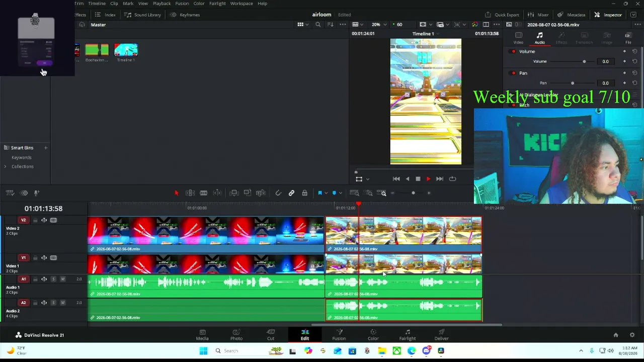The width and height of the screenshot is (644, 362).
Task: Open the media pool view mode dropdown
Action: point(302,25)
